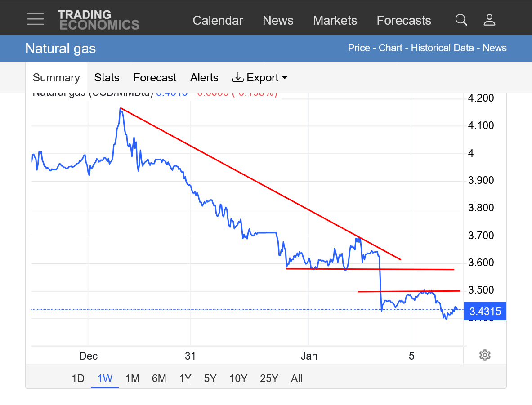Image resolution: width=532 pixels, height=405 pixels.
Task: Open the Forecast tab
Action: click(x=155, y=78)
